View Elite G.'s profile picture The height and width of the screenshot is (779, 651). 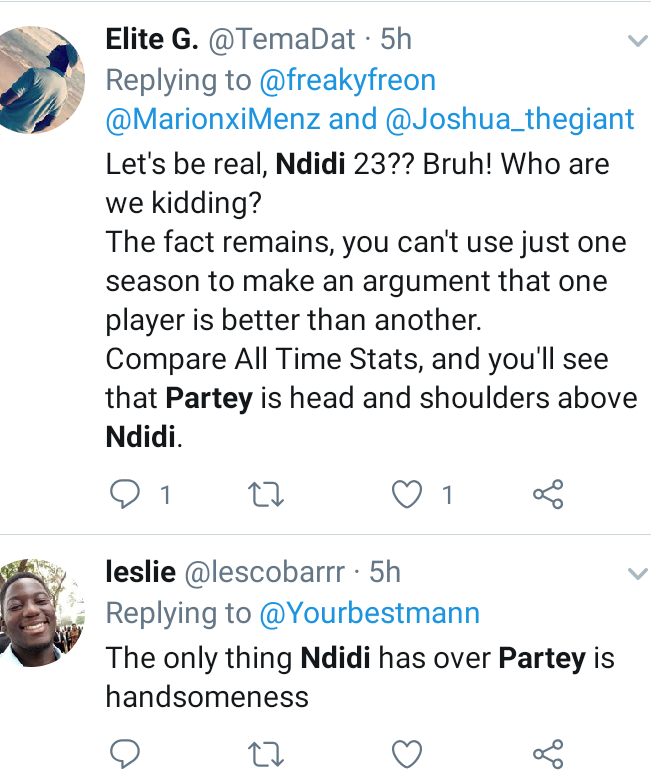[40, 80]
